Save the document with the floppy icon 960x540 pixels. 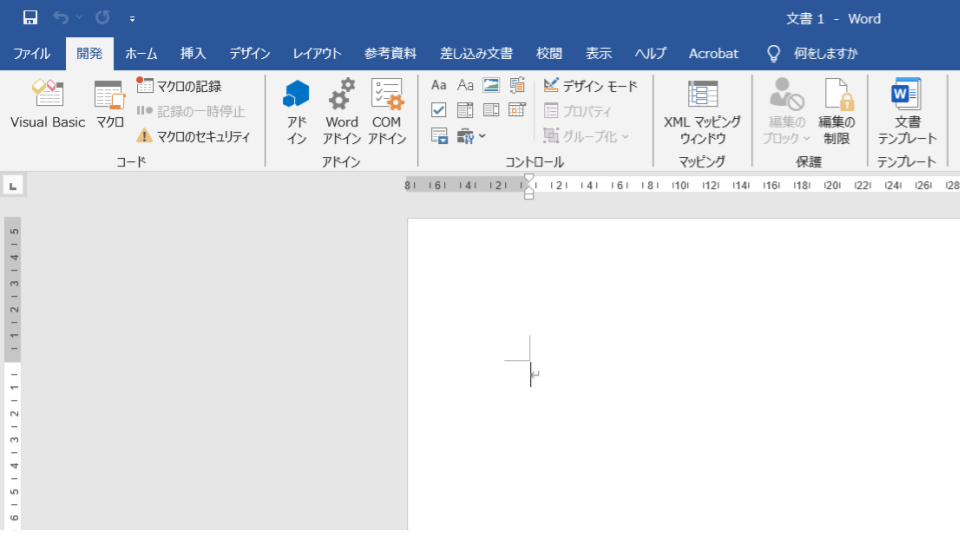[30, 18]
